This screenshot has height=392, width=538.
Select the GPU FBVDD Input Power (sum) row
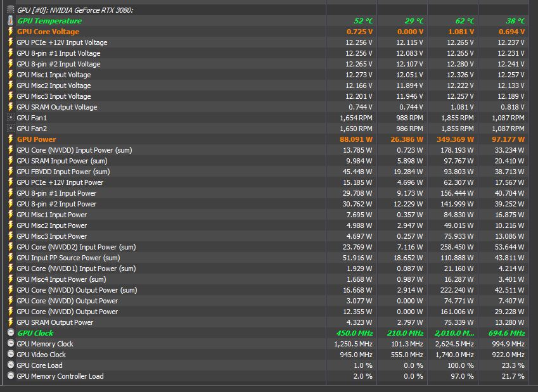click(266, 172)
